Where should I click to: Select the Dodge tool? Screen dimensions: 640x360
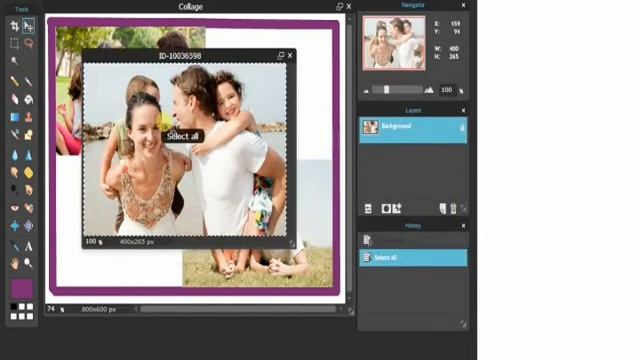(x=15, y=190)
